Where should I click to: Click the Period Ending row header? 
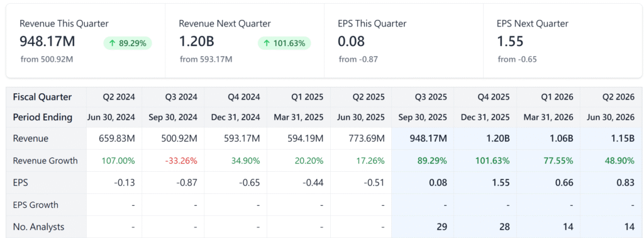(x=43, y=117)
